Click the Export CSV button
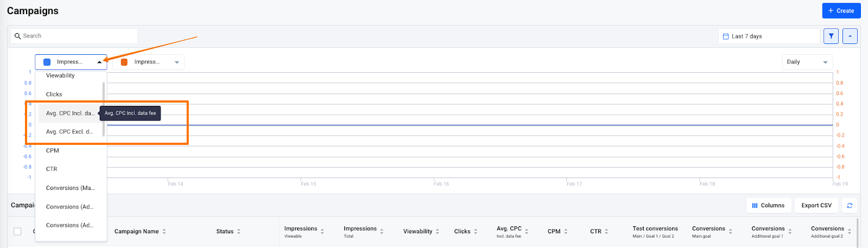The height and width of the screenshot is (248, 868). (816, 206)
